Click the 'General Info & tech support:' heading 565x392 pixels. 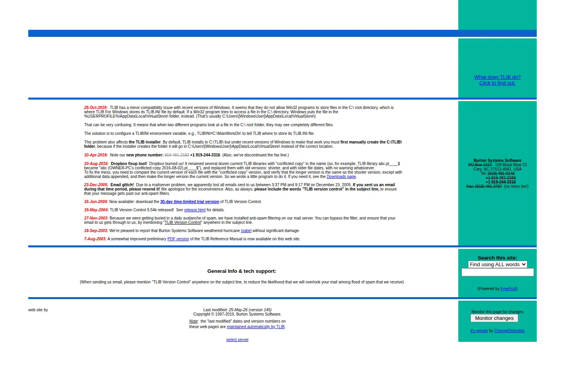(x=242, y=271)
